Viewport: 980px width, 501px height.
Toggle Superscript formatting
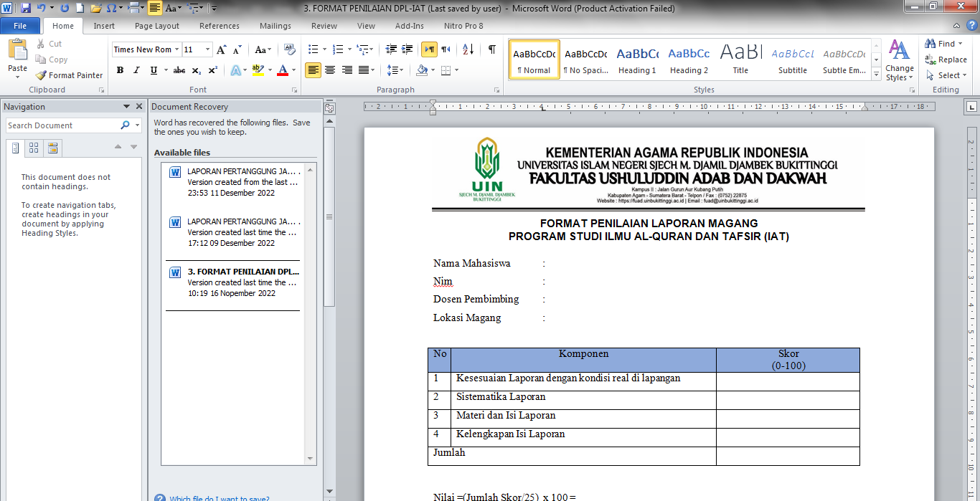213,70
